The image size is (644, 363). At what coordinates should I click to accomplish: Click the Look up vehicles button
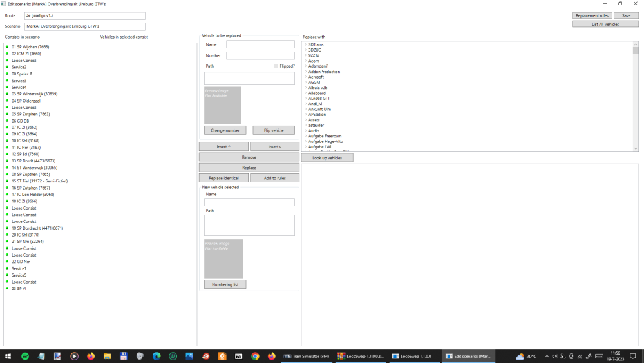click(x=327, y=157)
